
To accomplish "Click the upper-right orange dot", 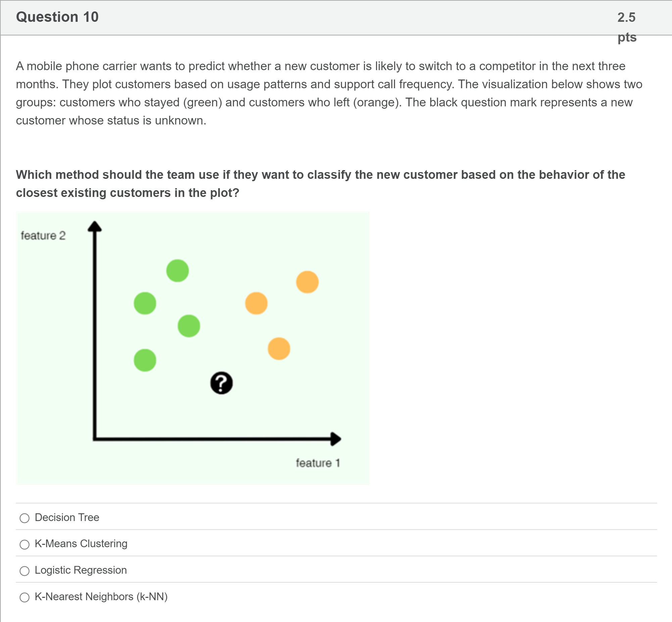I will (307, 282).
